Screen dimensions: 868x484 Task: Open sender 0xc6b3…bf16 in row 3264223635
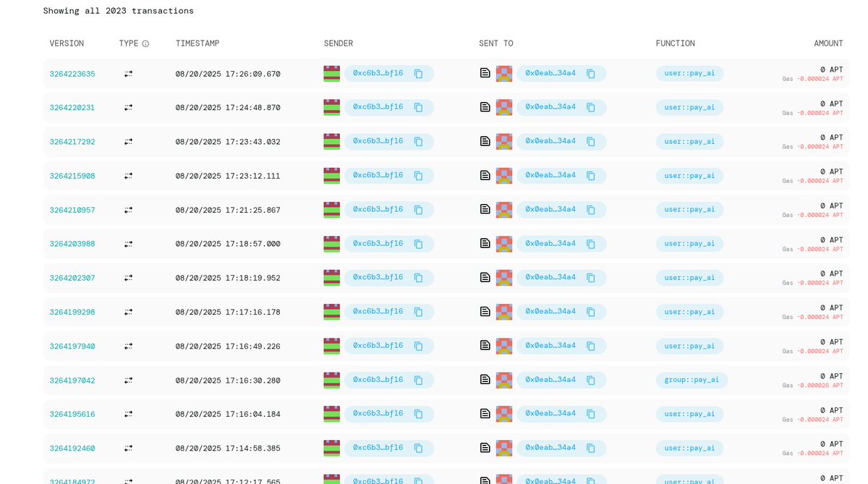click(378, 73)
